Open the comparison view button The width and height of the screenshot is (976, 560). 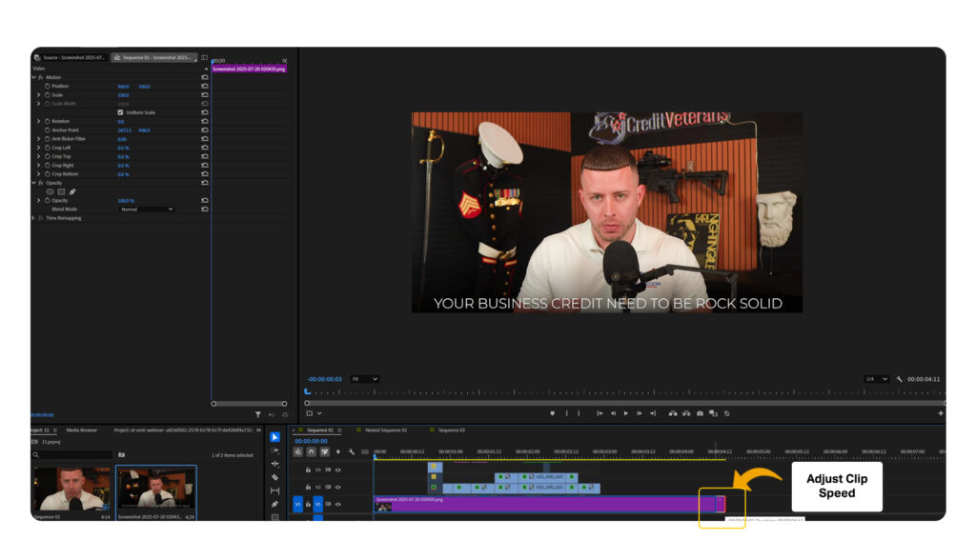click(713, 413)
